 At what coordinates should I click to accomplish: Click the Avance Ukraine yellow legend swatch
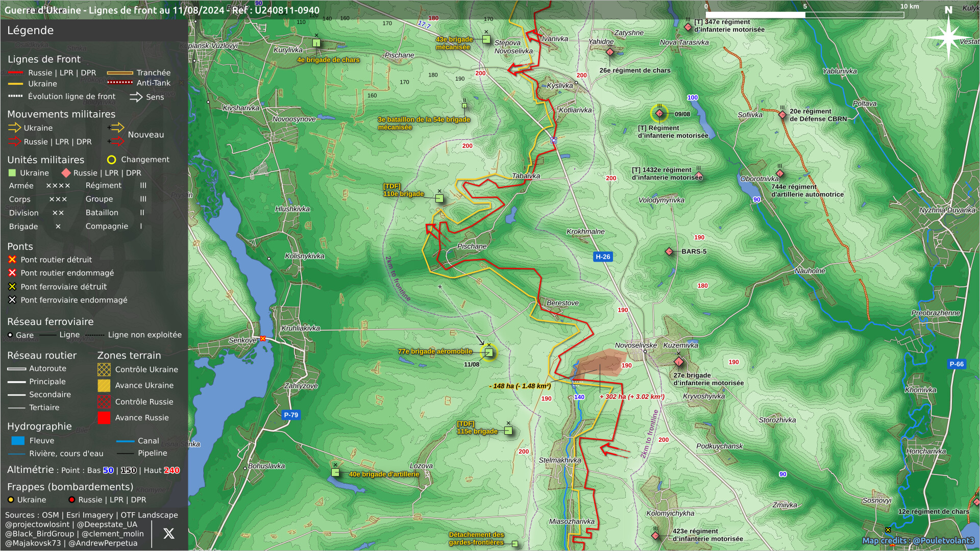(104, 386)
